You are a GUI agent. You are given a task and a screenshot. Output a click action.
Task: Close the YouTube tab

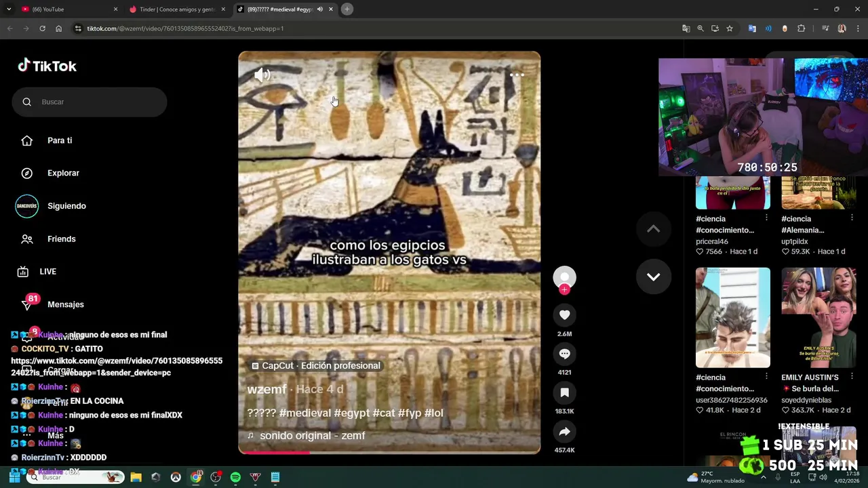tap(115, 9)
